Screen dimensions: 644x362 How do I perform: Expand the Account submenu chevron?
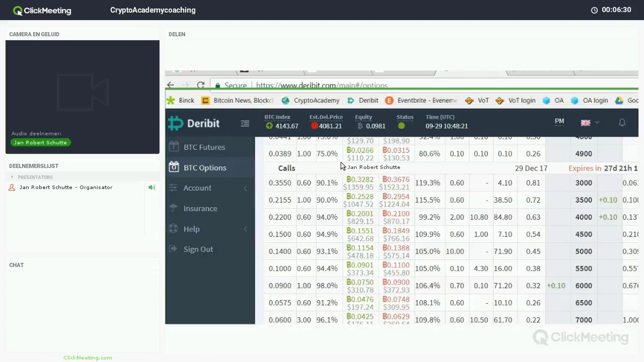point(245,188)
